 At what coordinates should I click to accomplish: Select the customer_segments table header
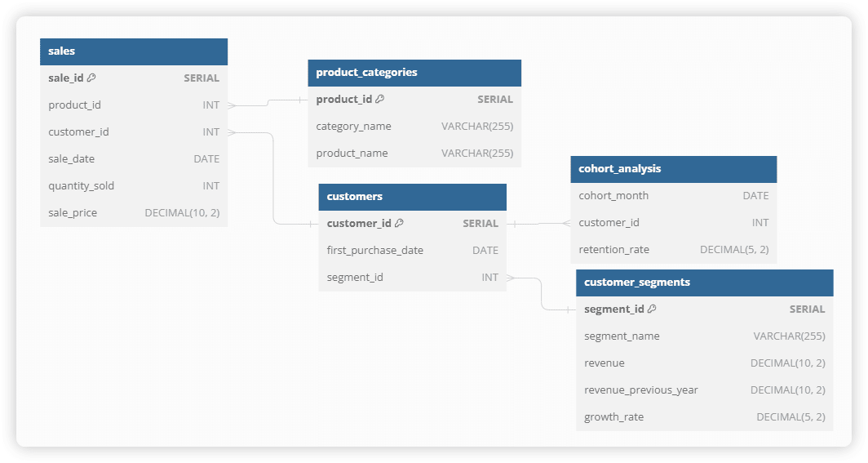tap(705, 283)
